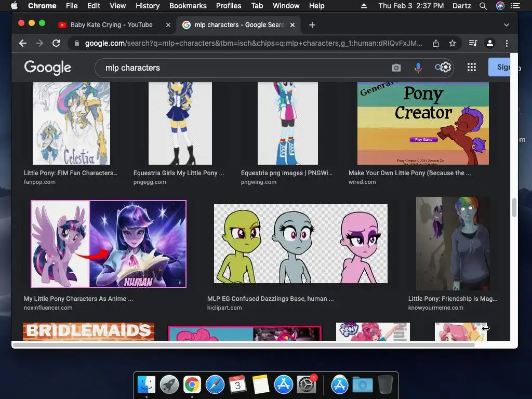Open the Window menu
Image resolution: width=532 pixels, height=399 pixels.
(x=286, y=6)
